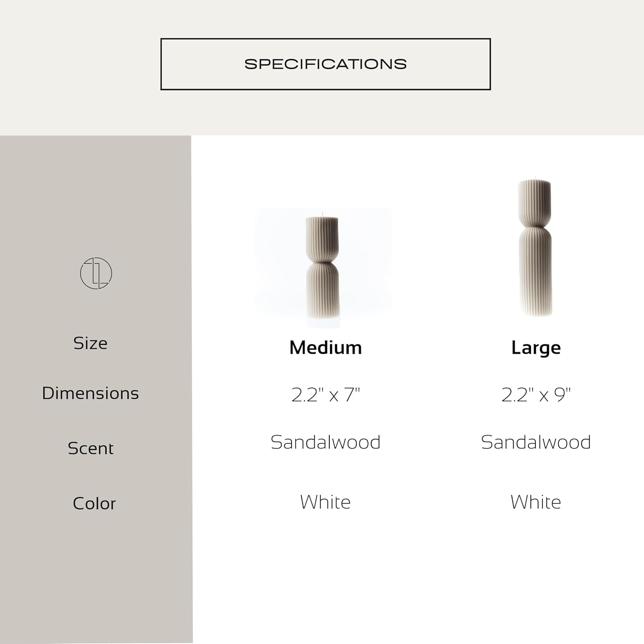Select the Size row label

[90, 343]
